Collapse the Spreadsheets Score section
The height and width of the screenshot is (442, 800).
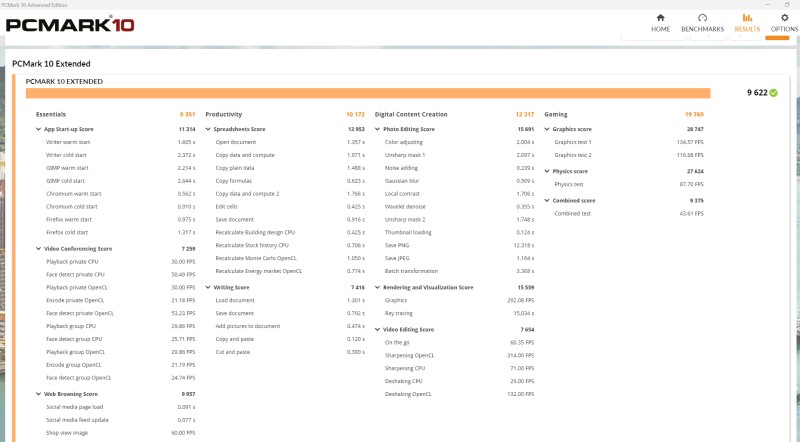tap(208, 129)
